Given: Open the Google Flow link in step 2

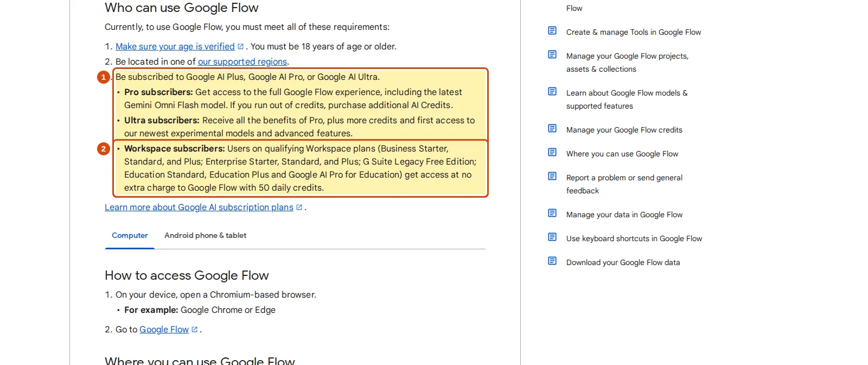Looking at the screenshot, I should coord(164,330).
